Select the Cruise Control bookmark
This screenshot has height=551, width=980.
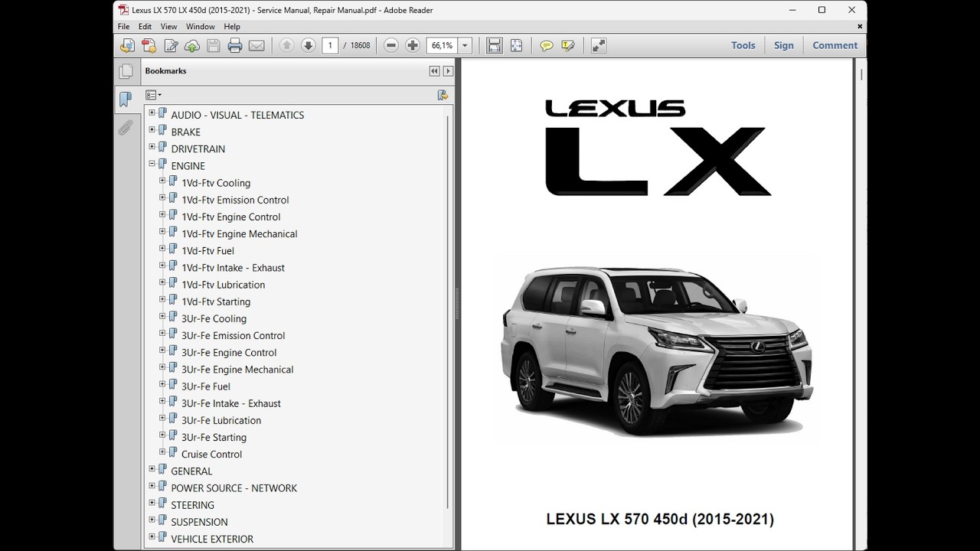tap(211, 455)
